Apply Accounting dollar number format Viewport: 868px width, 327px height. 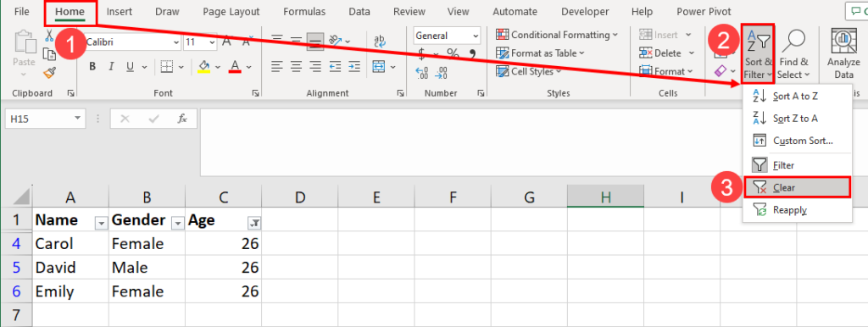coord(422,53)
